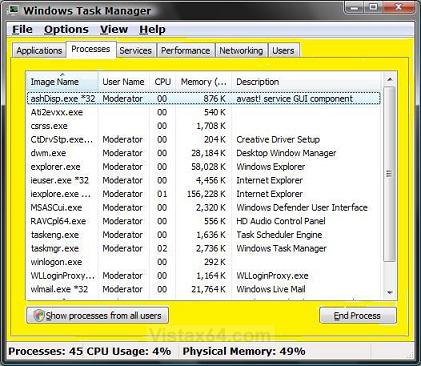Select the RAVCpl64.exe process
The height and width of the screenshot is (366, 421).
point(203,221)
